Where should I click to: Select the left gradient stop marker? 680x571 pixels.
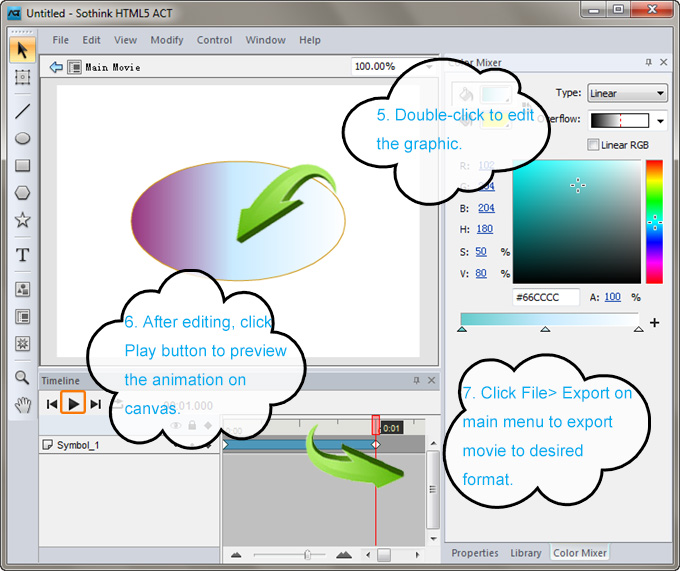462,329
